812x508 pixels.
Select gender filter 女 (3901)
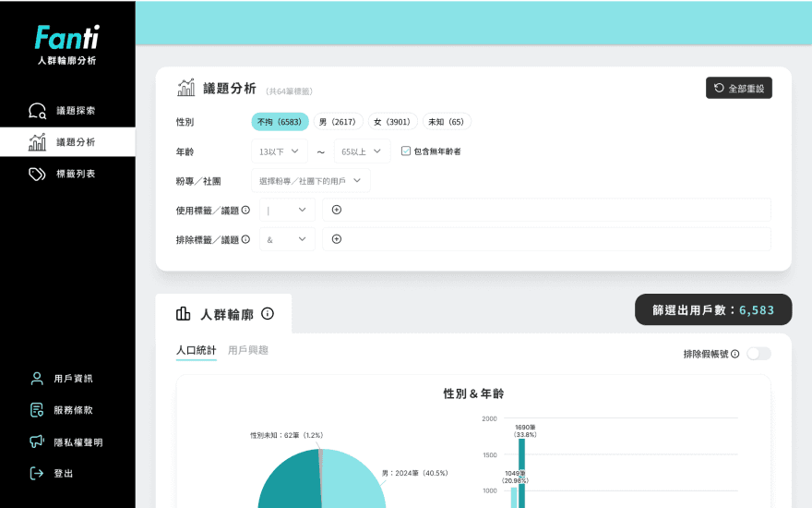click(x=392, y=122)
